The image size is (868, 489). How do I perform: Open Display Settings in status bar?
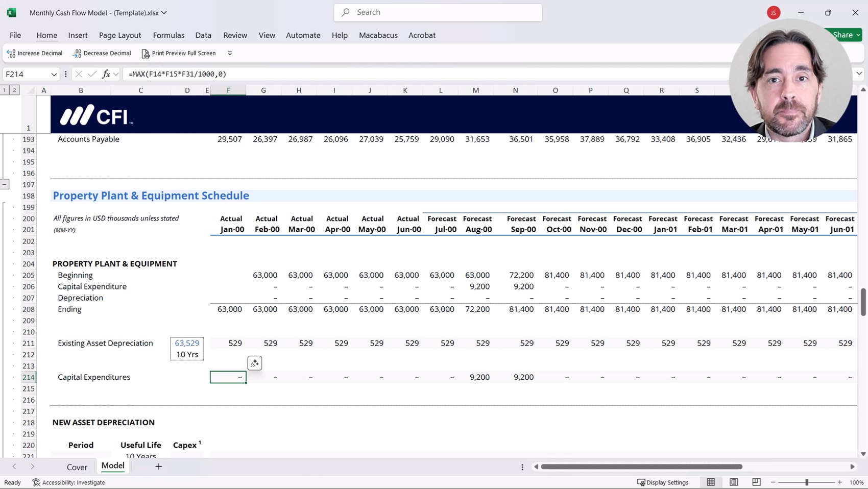point(663,482)
